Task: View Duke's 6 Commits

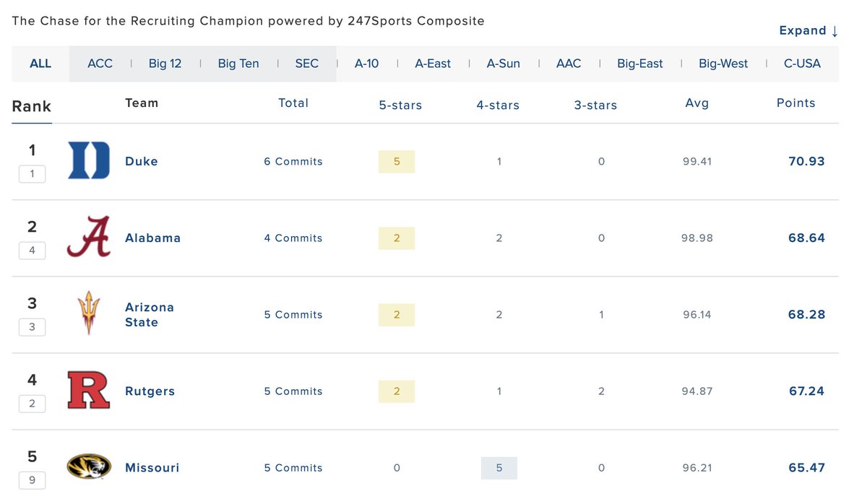Action: 293,161
